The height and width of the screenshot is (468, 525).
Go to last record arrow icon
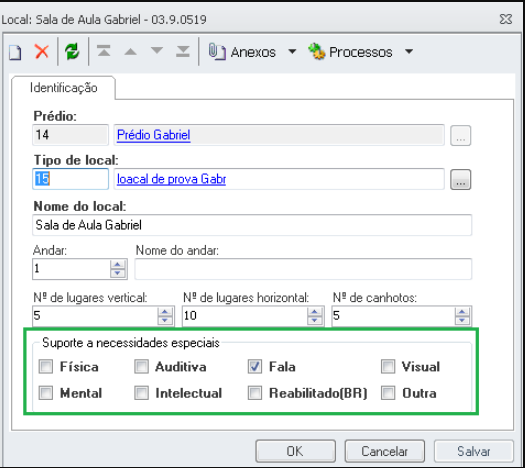183,51
